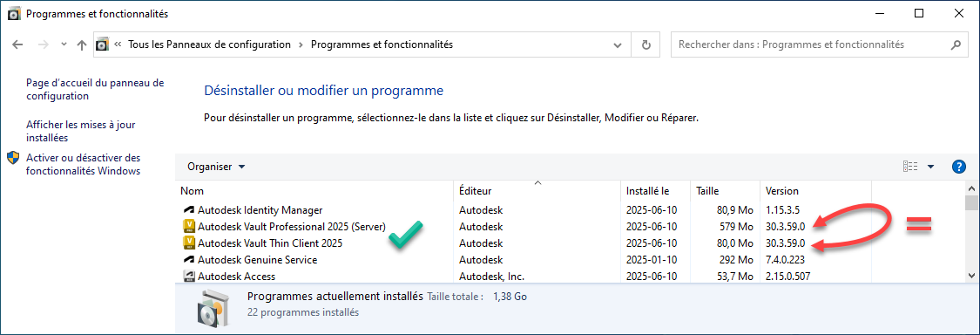Click the Programmes et fonctionnalités breadcrumb
The height and width of the screenshot is (335, 980).
[382, 44]
